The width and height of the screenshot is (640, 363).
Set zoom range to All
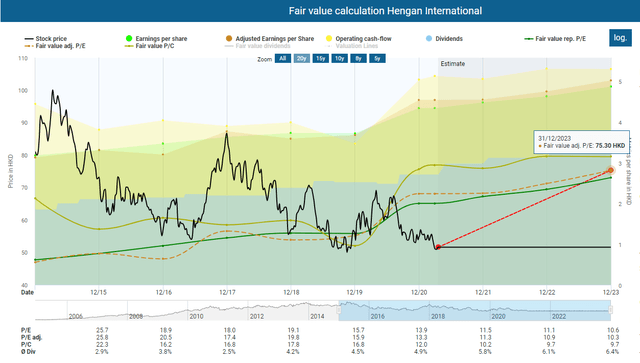coord(282,58)
